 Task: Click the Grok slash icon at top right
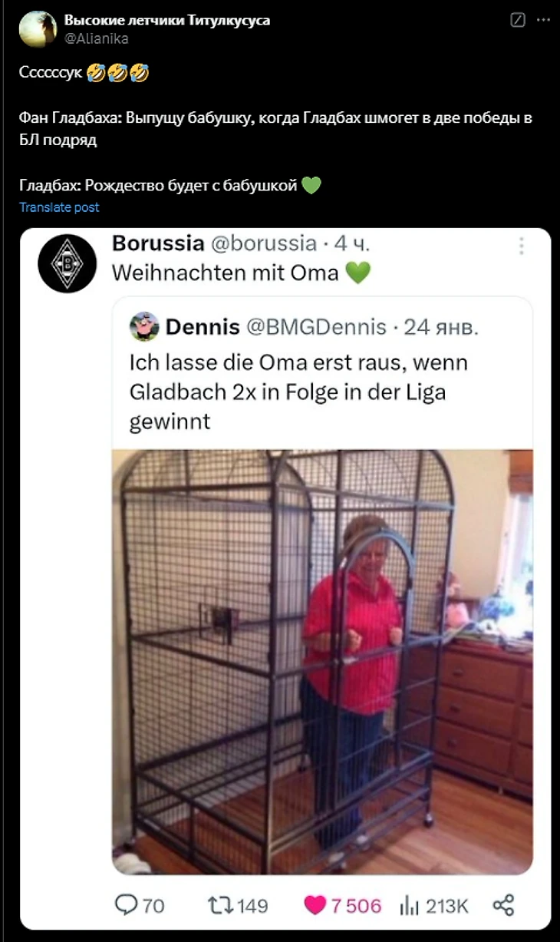click(518, 20)
